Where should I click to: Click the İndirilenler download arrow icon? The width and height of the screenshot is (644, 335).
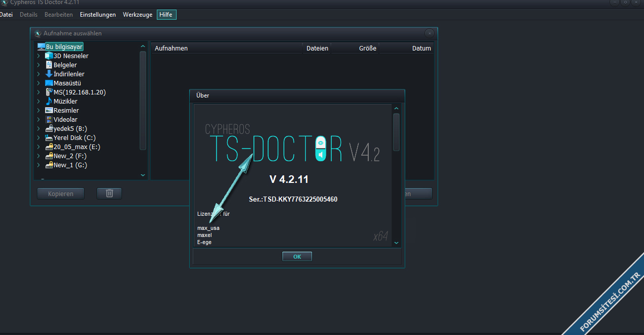click(x=49, y=74)
